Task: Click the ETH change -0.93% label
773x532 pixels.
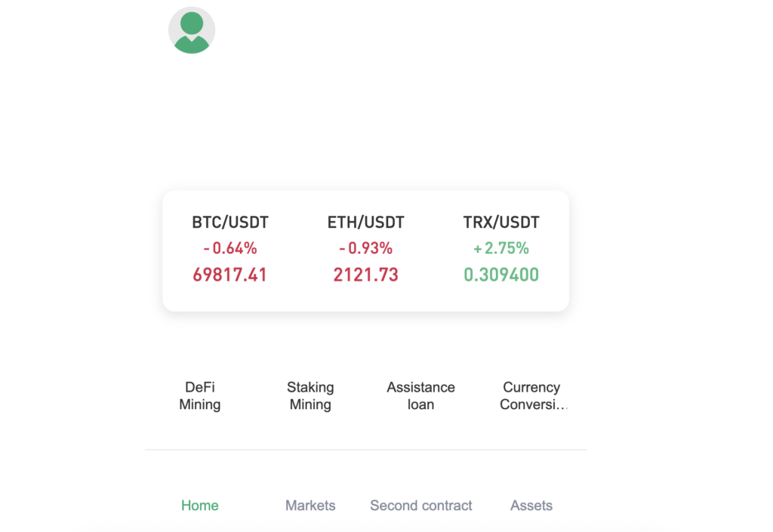Action: click(365, 248)
